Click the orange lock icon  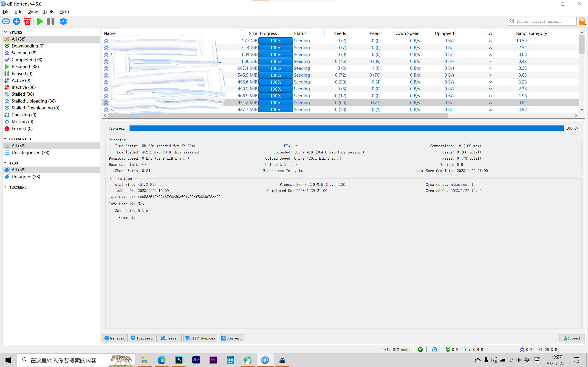582,21
